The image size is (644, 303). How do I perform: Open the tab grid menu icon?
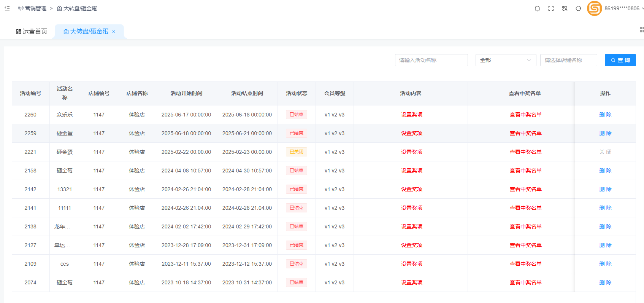click(641, 30)
